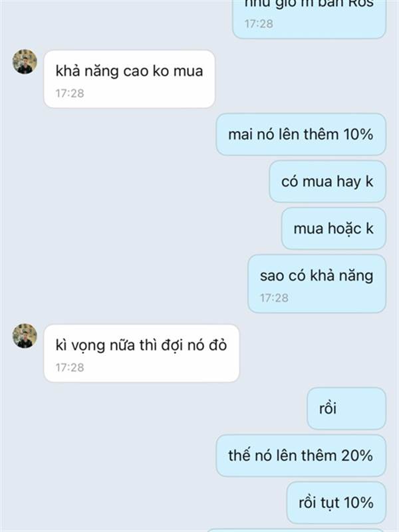Tap the 17:28 timestamp under "sao có khả năng"
The width and height of the screenshot is (399, 532).
[x=274, y=298]
